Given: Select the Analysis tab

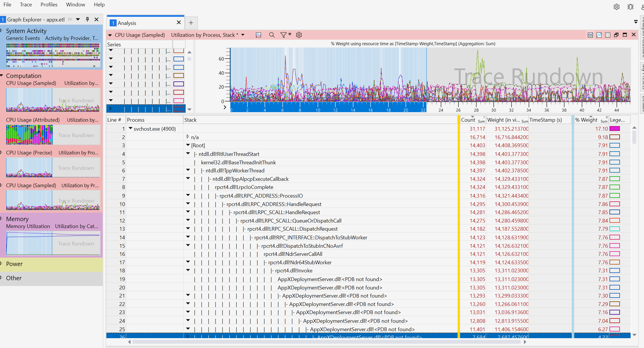Looking at the screenshot, I should click(145, 23).
